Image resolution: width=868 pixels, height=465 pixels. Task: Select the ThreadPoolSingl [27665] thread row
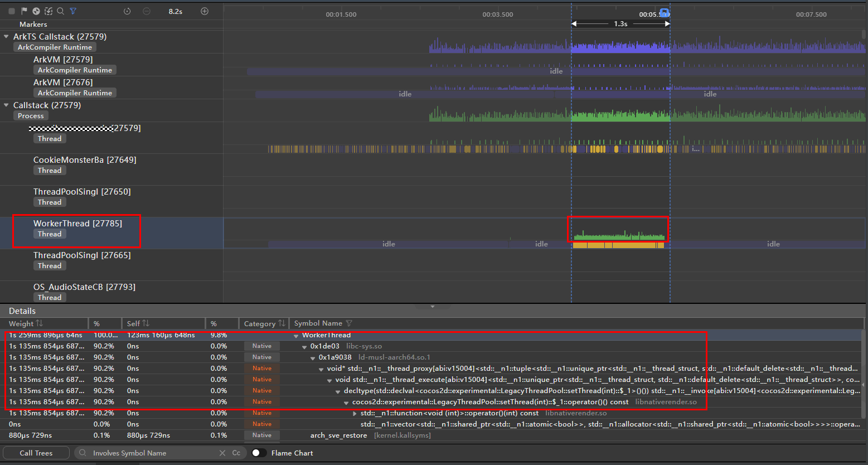click(111, 265)
